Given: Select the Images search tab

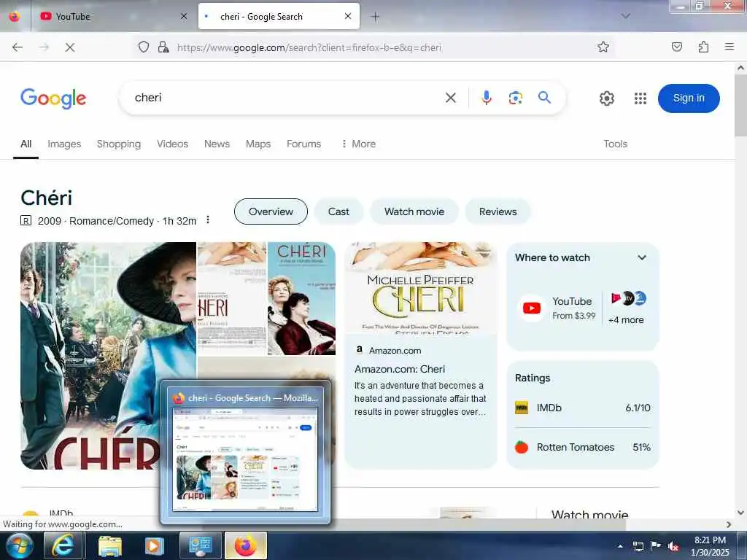Looking at the screenshot, I should (64, 144).
